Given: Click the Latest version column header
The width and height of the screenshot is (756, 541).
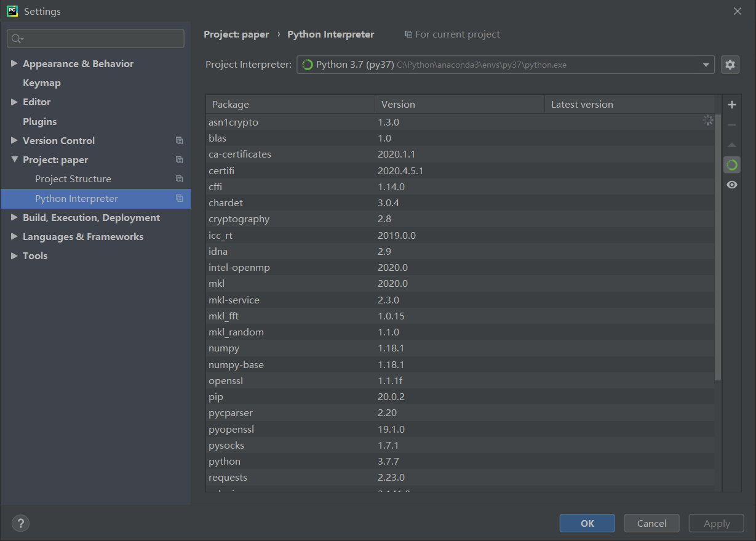Looking at the screenshot, I should coord(629,105).
